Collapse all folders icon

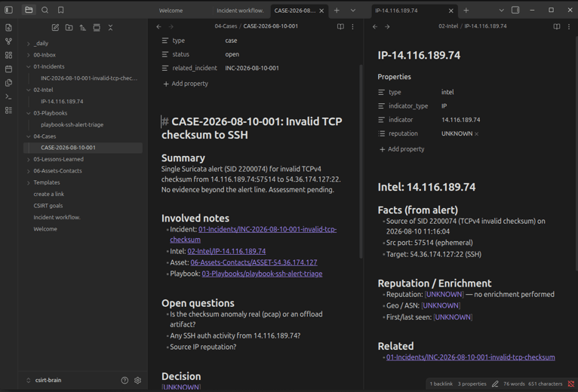click(x=110, y=28)
